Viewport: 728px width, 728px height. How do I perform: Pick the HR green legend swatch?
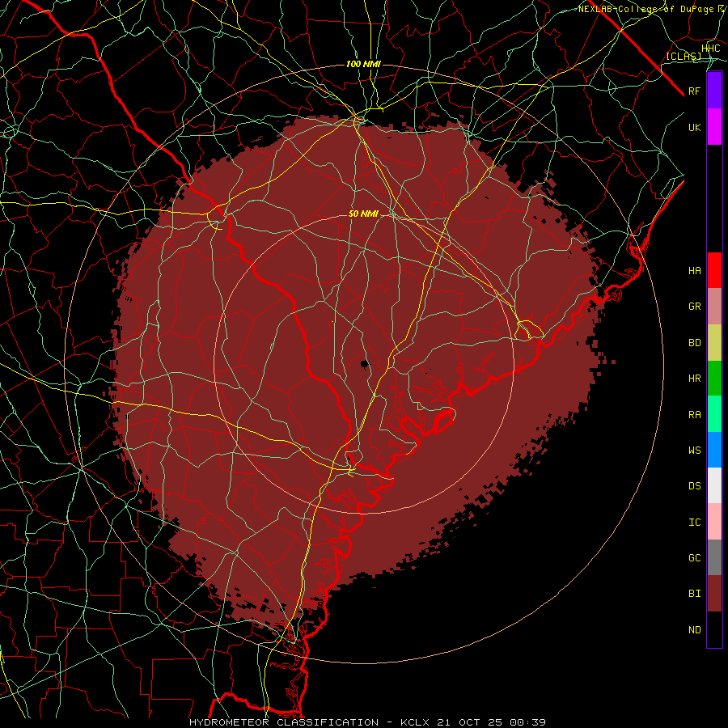coord(714,379)
